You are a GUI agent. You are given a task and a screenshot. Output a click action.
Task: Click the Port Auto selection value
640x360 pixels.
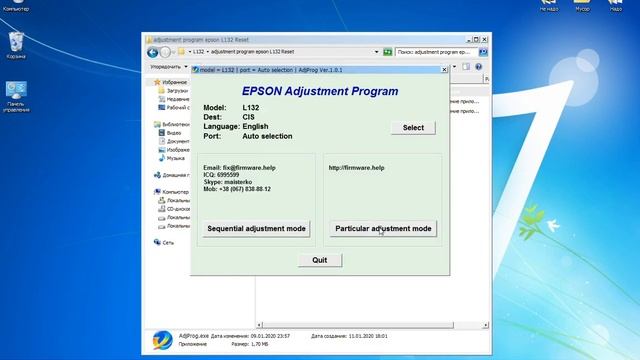click(267, 136)
